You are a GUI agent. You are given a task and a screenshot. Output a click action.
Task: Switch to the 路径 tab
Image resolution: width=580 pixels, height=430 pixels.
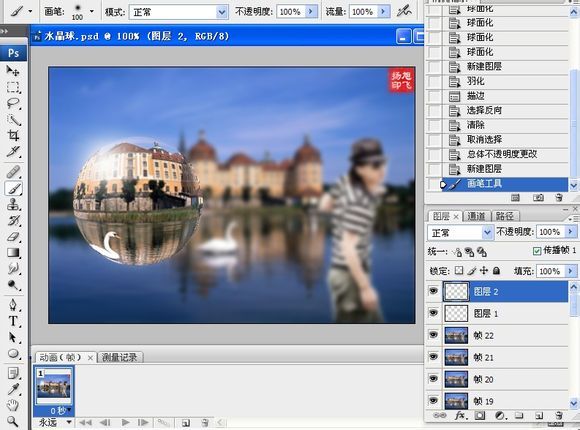pos(505,216)
